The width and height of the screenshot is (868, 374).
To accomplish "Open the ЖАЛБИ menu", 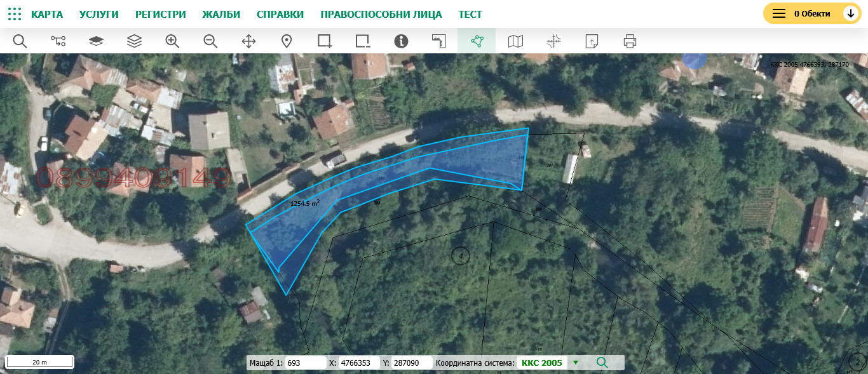I will pyautogui.click(x=221, y=14).
